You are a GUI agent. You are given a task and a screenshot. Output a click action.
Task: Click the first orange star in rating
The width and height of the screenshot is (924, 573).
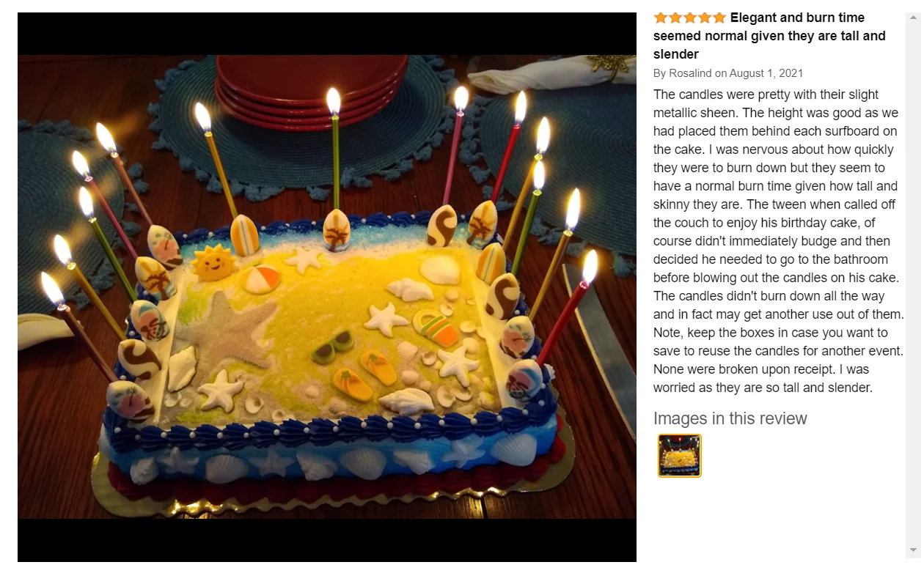[x=661, y=18]
